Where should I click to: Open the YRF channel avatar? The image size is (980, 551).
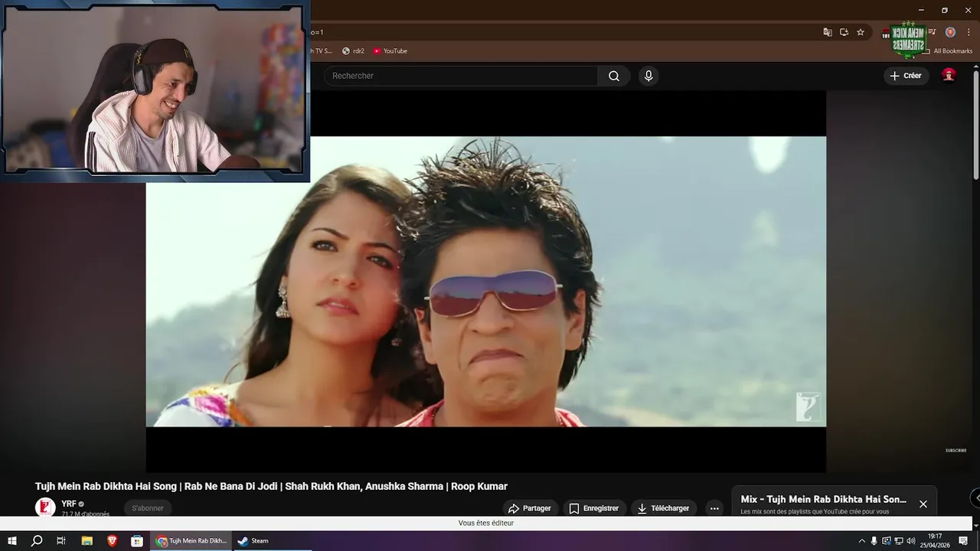pos(45,507)
